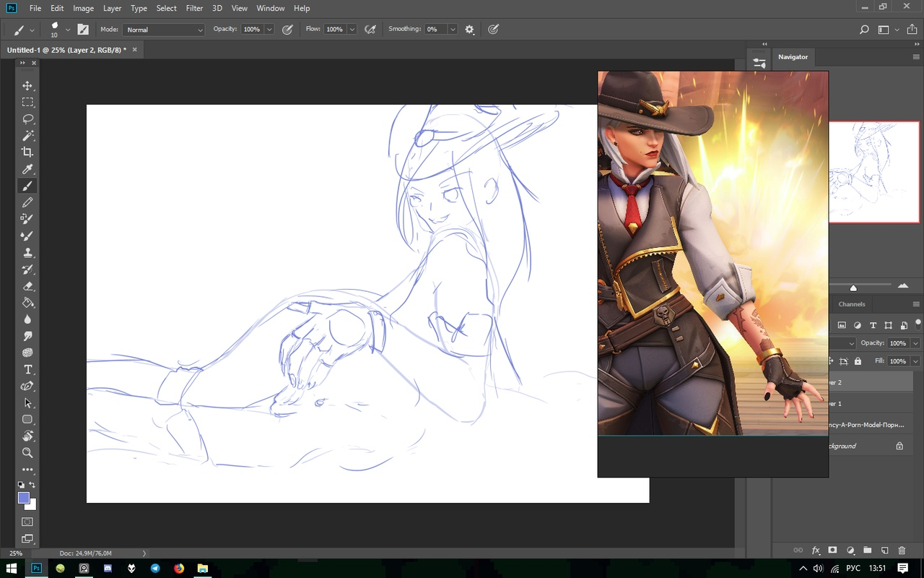This screenshot has width=924, height=578.
Task: Select the Eyedropper tool
Action: click(x=27, y=169)
